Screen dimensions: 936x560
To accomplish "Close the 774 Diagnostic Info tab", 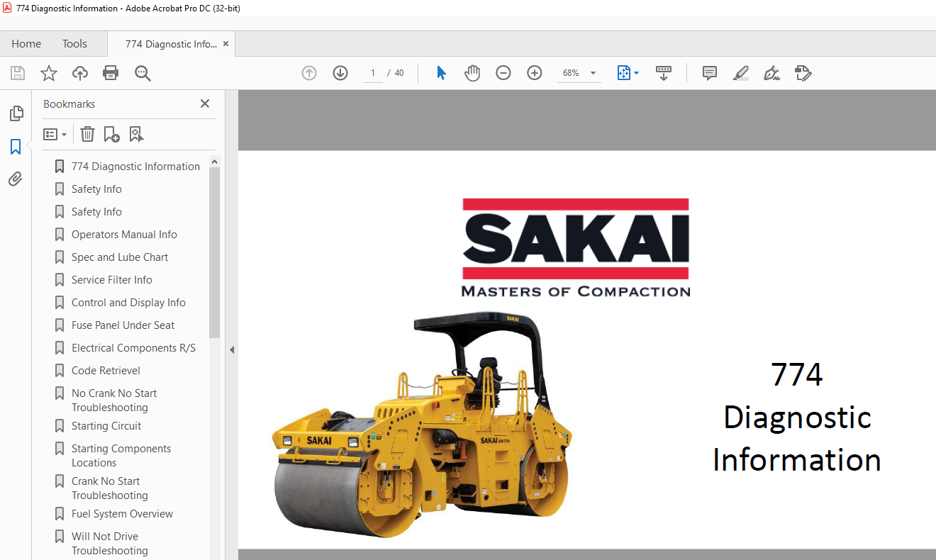I will [x=226, y=44].
